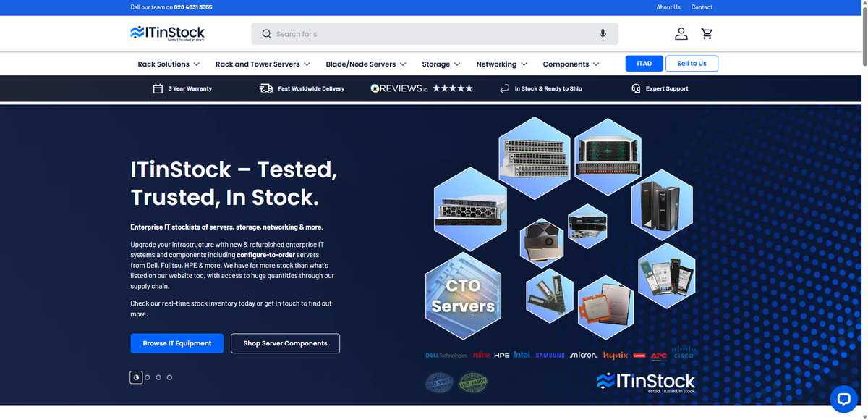Click the CPU processor hexagon image
The image size is (868, 420).
(605, 308)
